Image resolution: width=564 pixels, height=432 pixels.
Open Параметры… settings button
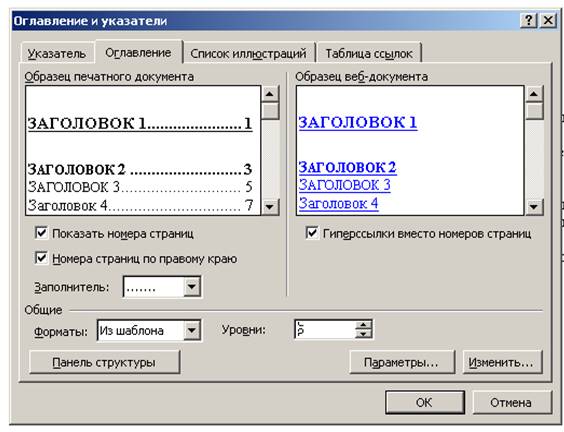click(402, 362)
